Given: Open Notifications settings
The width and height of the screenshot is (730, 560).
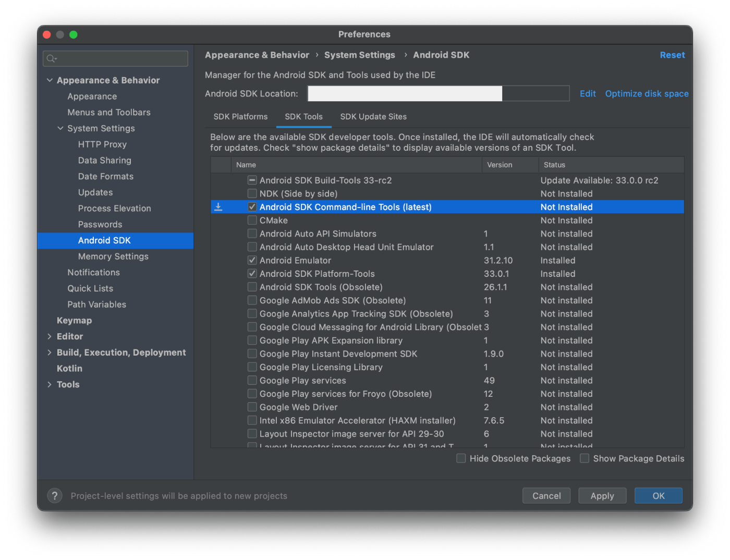Looking at the screenshot, I should 93,272.
